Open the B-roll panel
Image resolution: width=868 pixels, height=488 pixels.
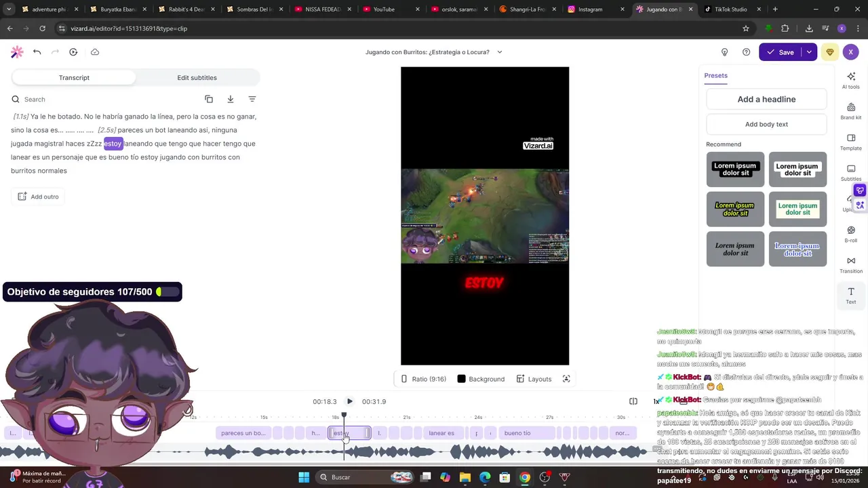[x=851, y=235]
